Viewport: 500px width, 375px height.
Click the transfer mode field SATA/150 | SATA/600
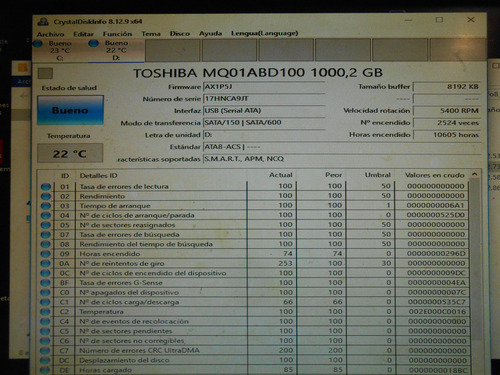point(264,123)
